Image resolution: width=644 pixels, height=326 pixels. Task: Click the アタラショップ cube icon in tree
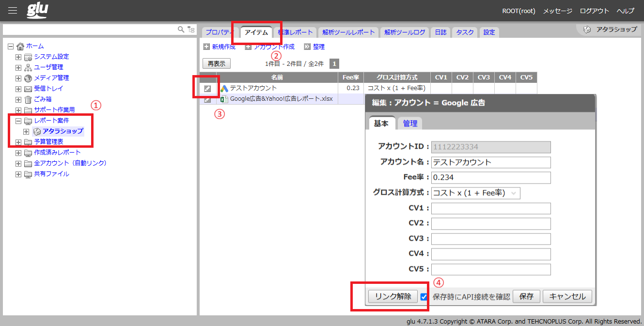37,132
